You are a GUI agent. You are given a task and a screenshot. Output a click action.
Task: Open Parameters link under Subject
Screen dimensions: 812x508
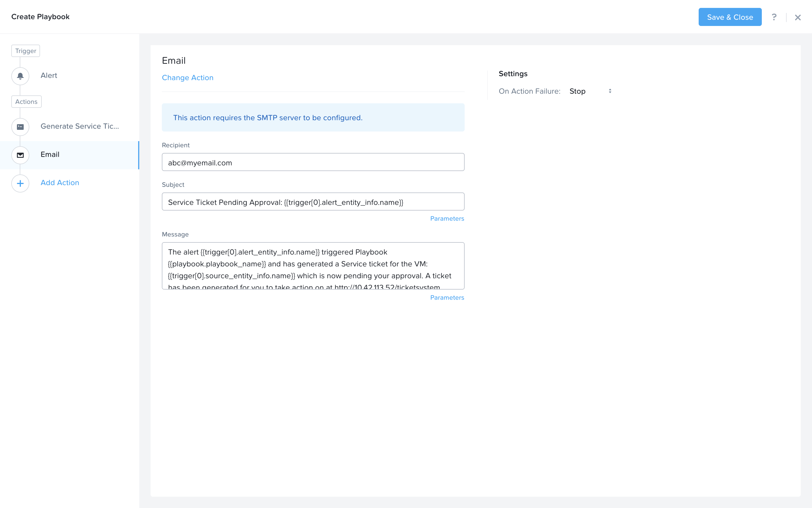point(447,218)
